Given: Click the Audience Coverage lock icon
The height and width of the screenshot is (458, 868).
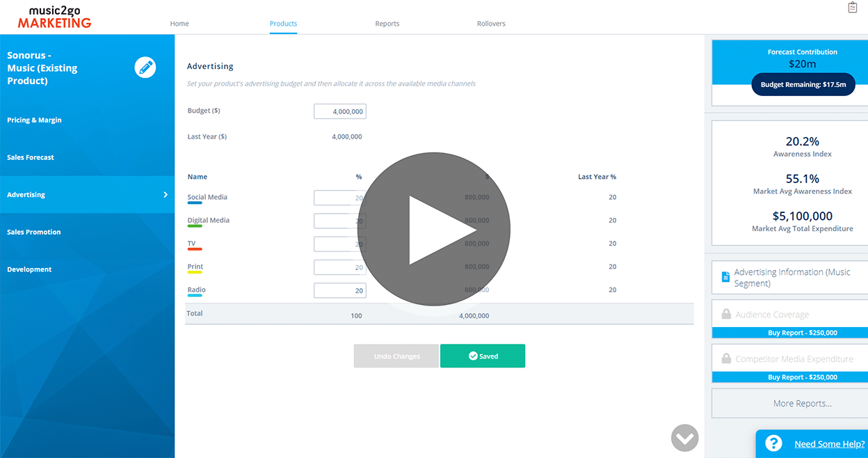Looking at the screenshot, I should tap(725, 314).
